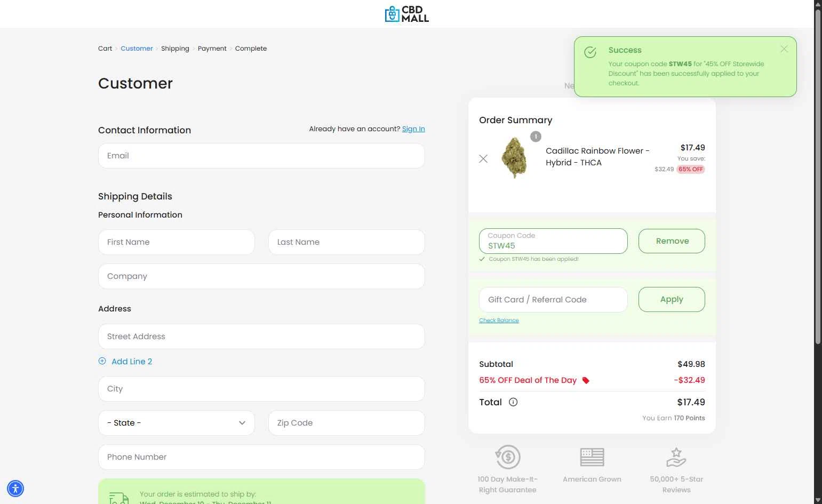Click the Order Summary heading
The height and width of the screenshot is (504, 822).
tap(515, 120)
